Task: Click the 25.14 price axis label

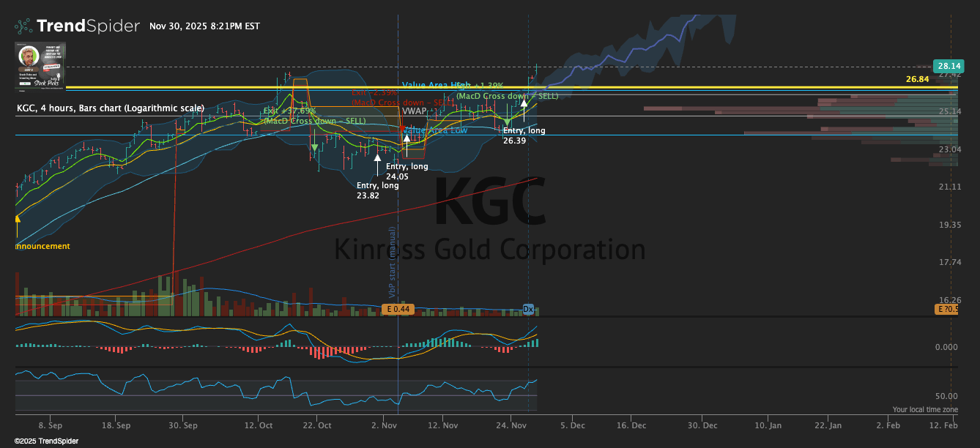Action: pyautogui.click(x=949, y=111)
